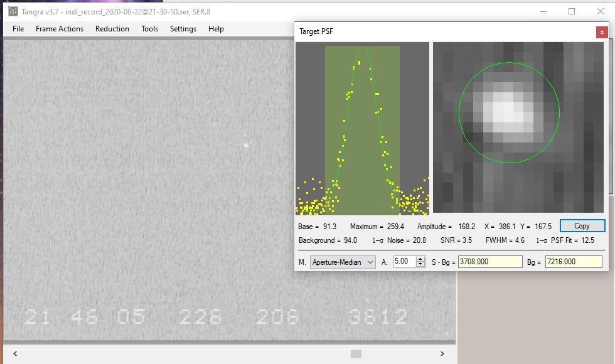Click the Tangra application icon in title bar
615x364 pixels.
coord(13,11)
